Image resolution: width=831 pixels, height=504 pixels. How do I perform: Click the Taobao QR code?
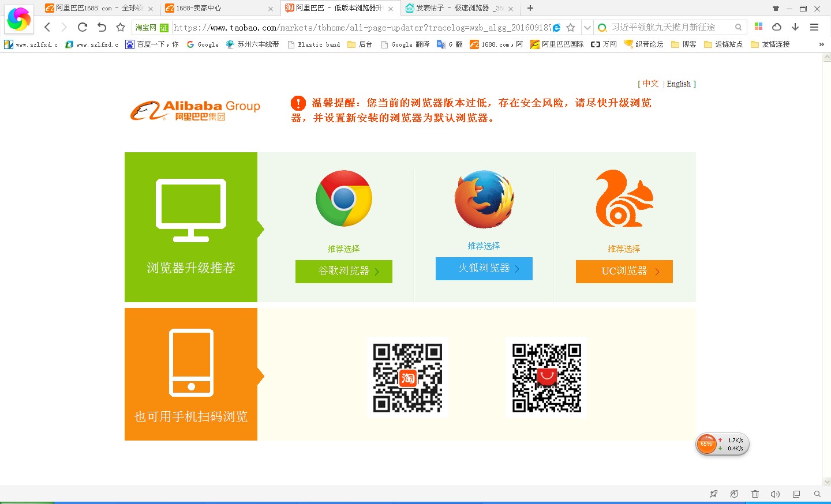[407, 378]
